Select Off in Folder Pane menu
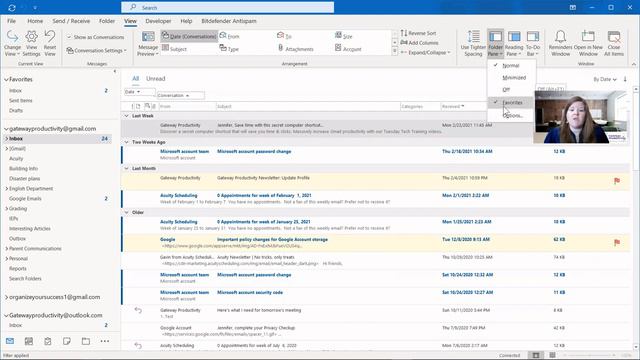 511,89
